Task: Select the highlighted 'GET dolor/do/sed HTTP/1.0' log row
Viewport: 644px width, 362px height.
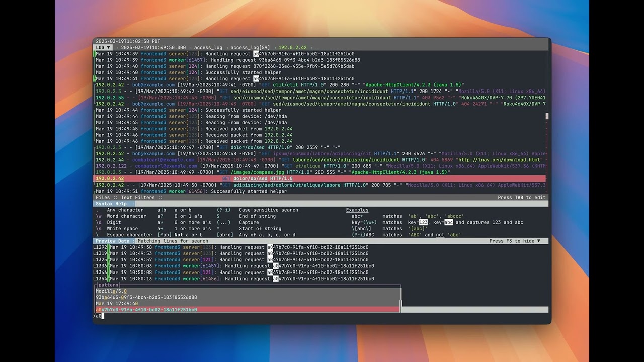Action: pos(319,178)
